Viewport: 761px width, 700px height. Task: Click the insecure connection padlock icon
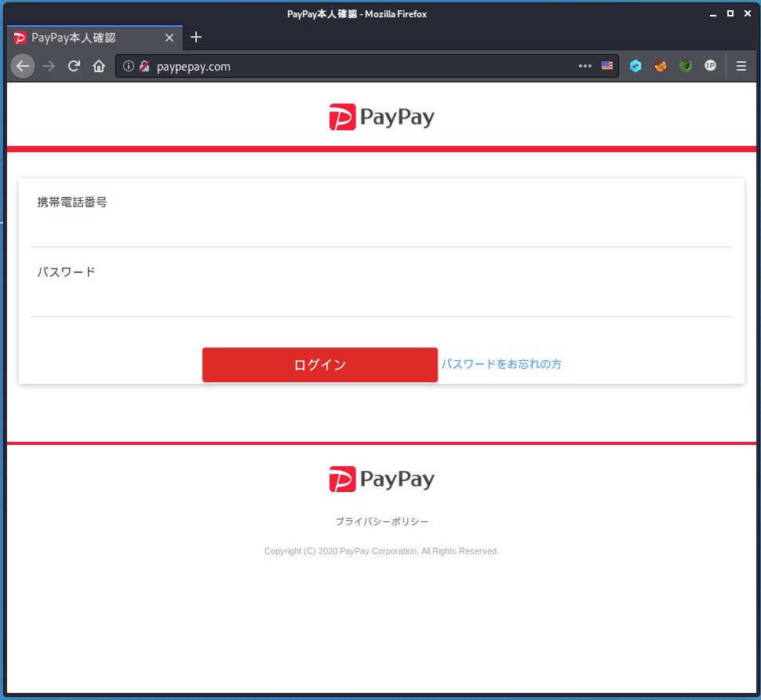(x=144, y=66)
